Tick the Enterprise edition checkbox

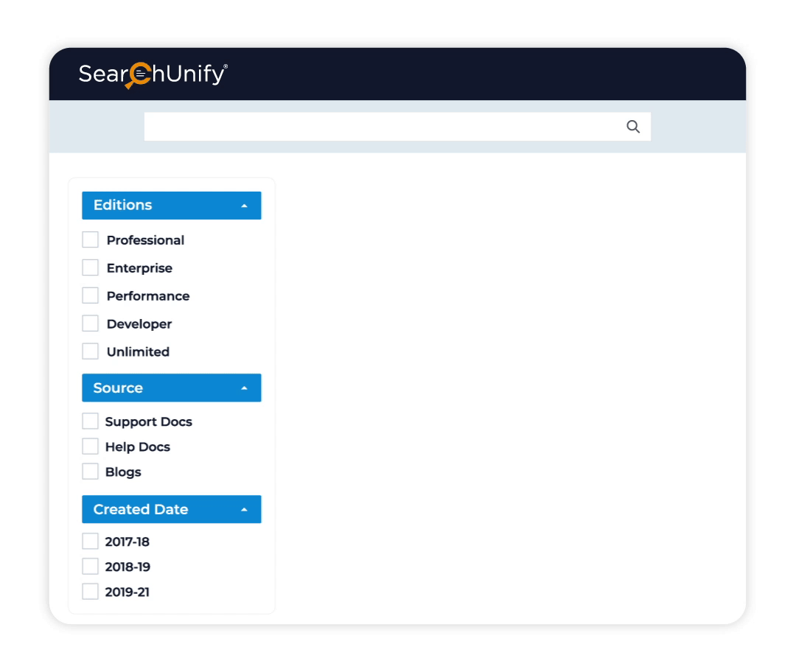click(91, 267)
